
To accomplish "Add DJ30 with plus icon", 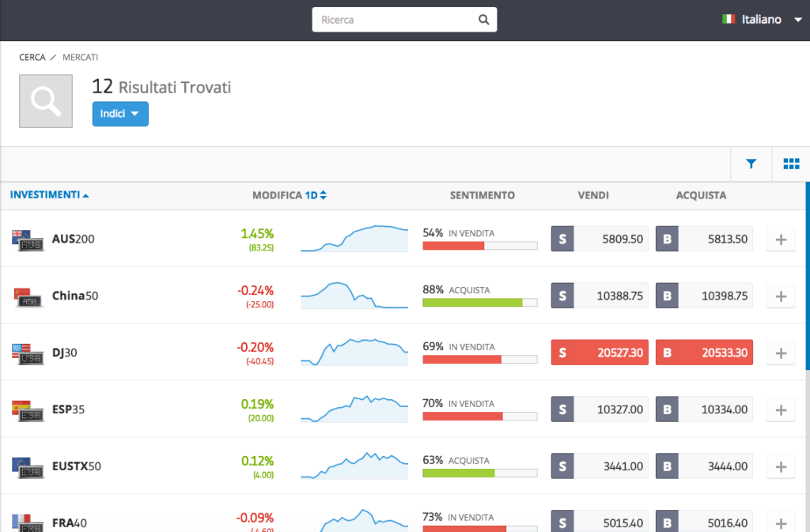I will [781, 353].
